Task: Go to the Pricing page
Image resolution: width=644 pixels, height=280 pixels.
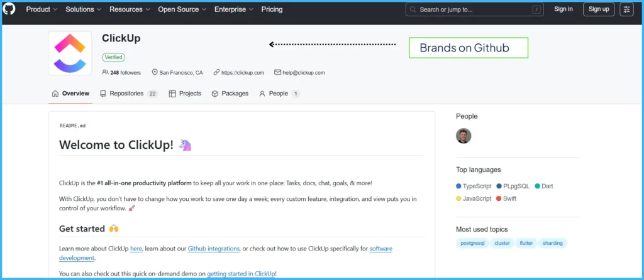Action: pyautogui.click(x=272, y=9)
